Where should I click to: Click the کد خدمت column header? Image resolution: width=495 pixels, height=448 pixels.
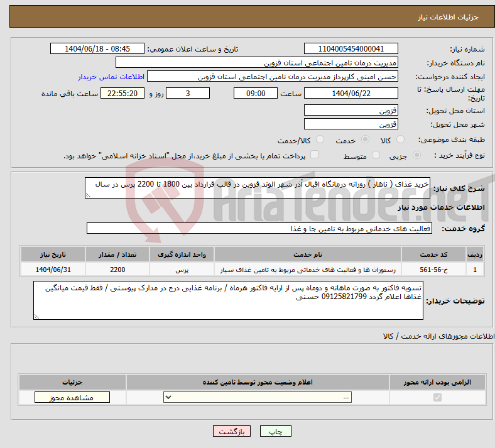point(434,254)
